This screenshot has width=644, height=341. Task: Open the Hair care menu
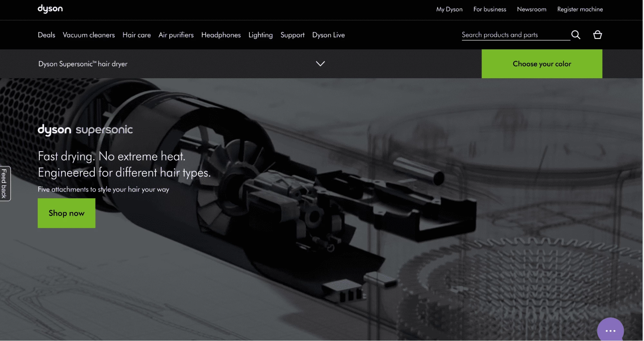coord(137,35)
